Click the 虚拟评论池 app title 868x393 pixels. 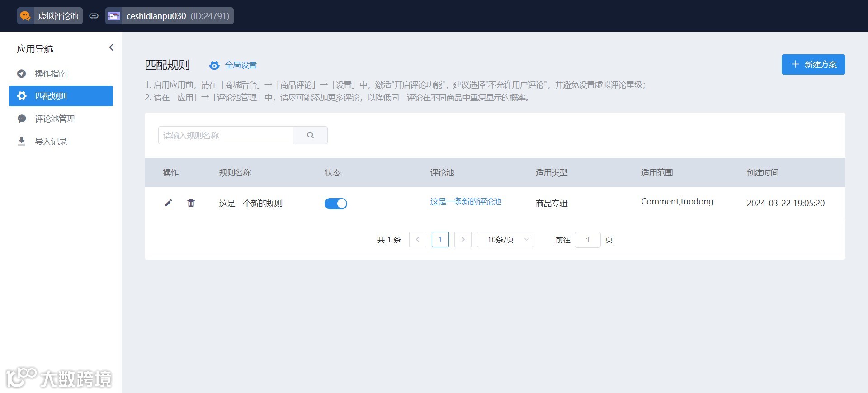pos(58,16)
